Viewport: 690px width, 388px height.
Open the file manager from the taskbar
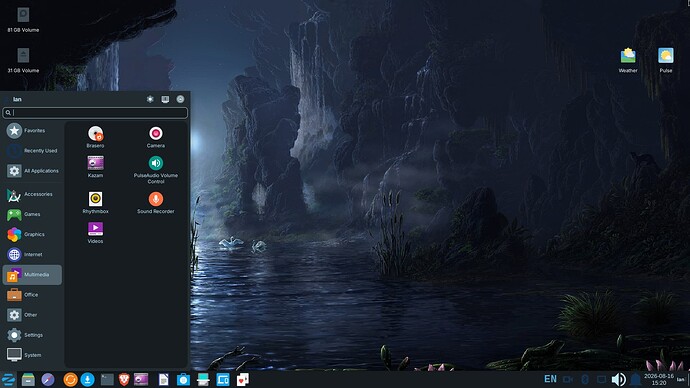28,379
